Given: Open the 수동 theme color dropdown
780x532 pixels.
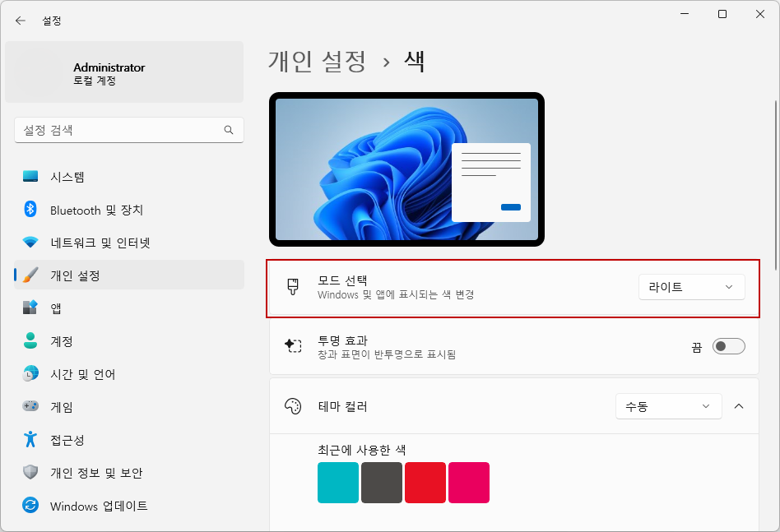Looking at the screenshot, I should click(x=669, y=406).
